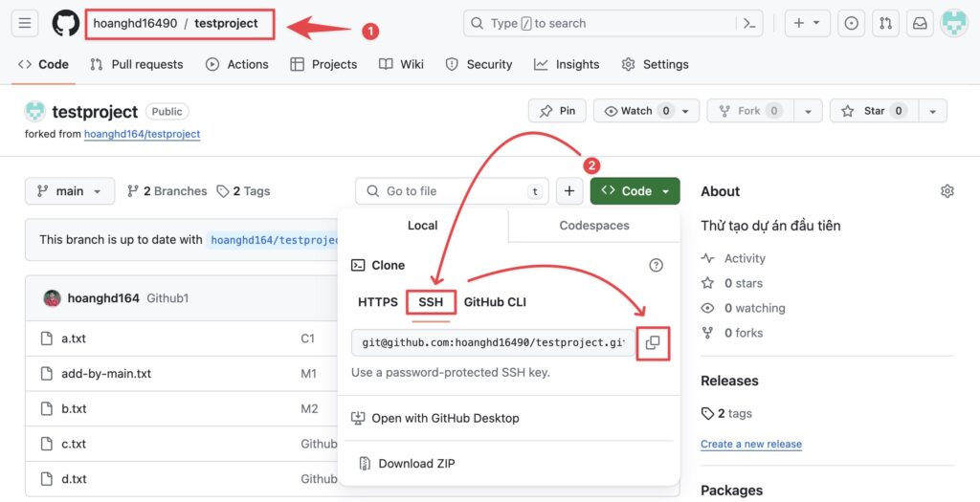This screenshot has height=502, width=980.
Task: Click the hoanghd164 commit author avatar
Action: (52, 298)
